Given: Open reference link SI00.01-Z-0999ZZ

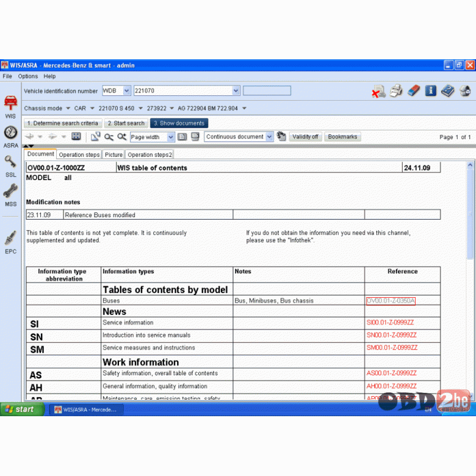Looking at the screenshot, I should coord(390,322).
